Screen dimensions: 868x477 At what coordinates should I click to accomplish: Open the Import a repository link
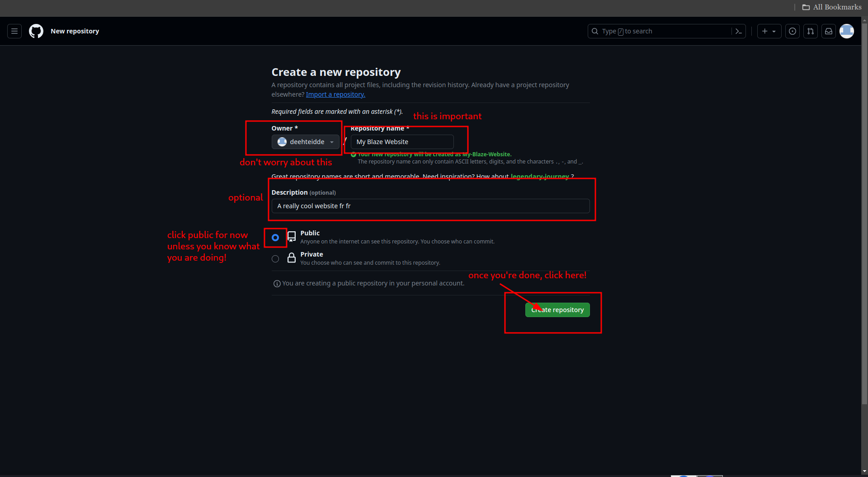335,94
